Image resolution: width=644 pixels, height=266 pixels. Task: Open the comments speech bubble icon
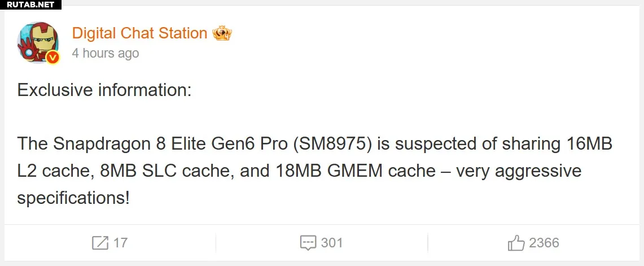(308, 243)
